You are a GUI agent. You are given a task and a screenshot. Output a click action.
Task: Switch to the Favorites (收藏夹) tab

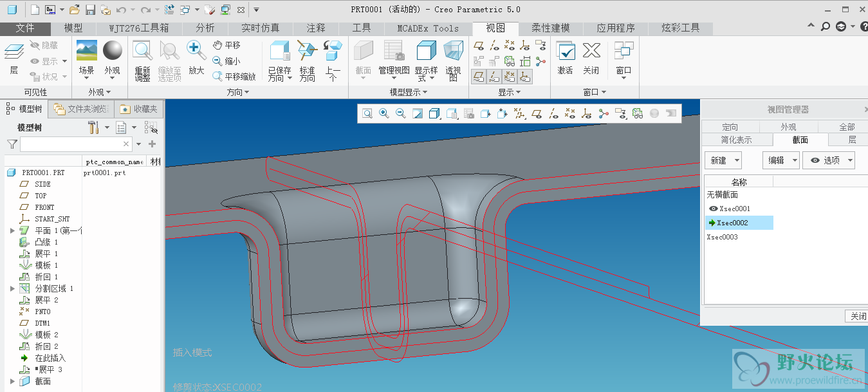[139, 109]
